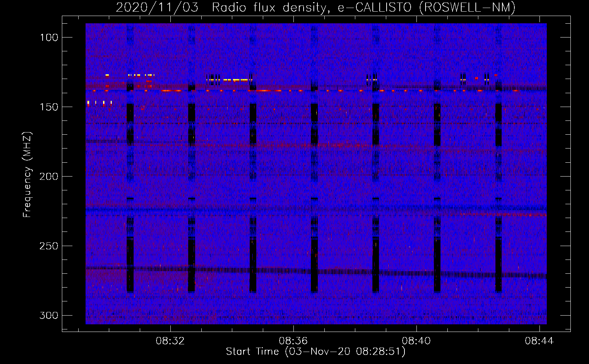The image size is (589, 364).
Task: Click the plot title mentioning e-CALLISTO (ROSWELL-NM)
Action: point(316,7)
